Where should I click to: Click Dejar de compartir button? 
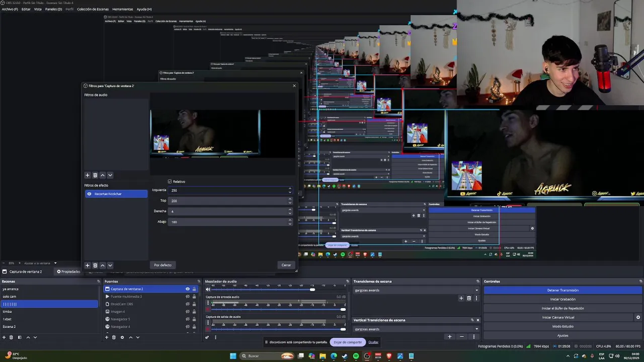(348, 342)
